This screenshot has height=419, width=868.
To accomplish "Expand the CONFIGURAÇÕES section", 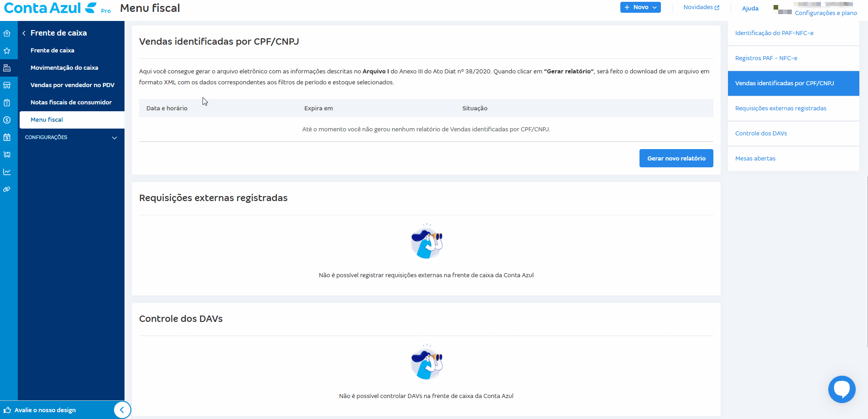I will pos(72,137).
